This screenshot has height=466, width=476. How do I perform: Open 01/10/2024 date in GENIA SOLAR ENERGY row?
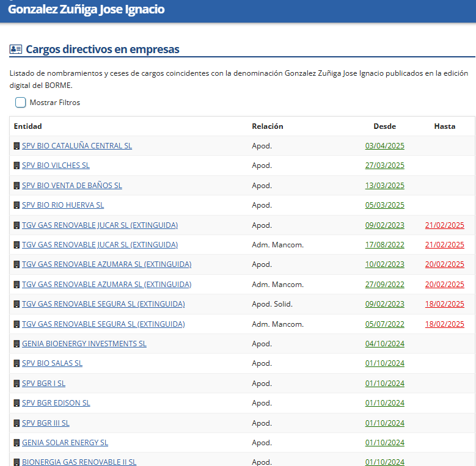pyautogui.click(x=384, y=443)
